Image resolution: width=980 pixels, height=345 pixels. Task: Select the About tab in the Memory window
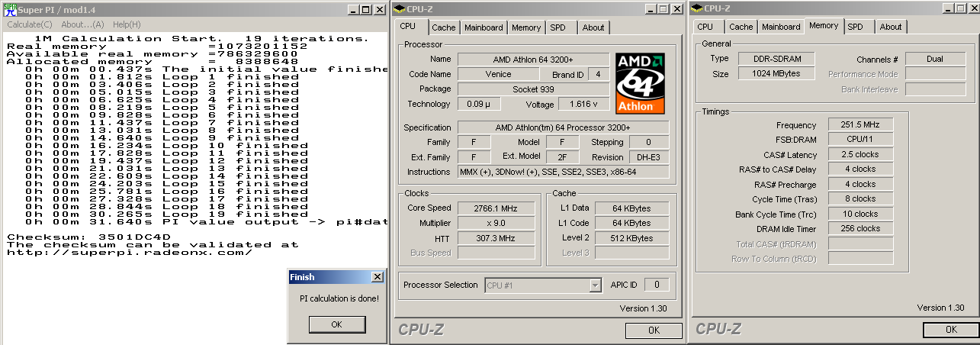(x=890, y=27)
